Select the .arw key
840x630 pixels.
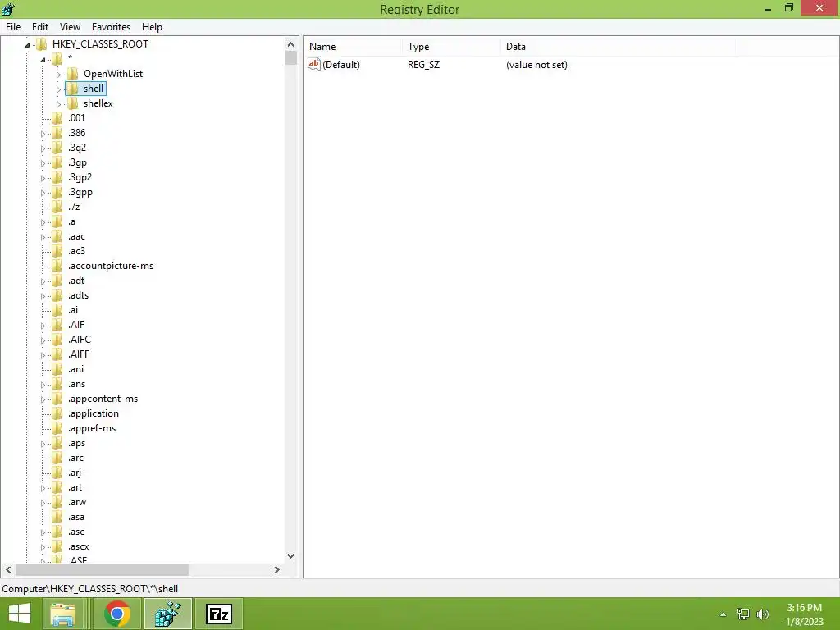[x=76, y=502]
